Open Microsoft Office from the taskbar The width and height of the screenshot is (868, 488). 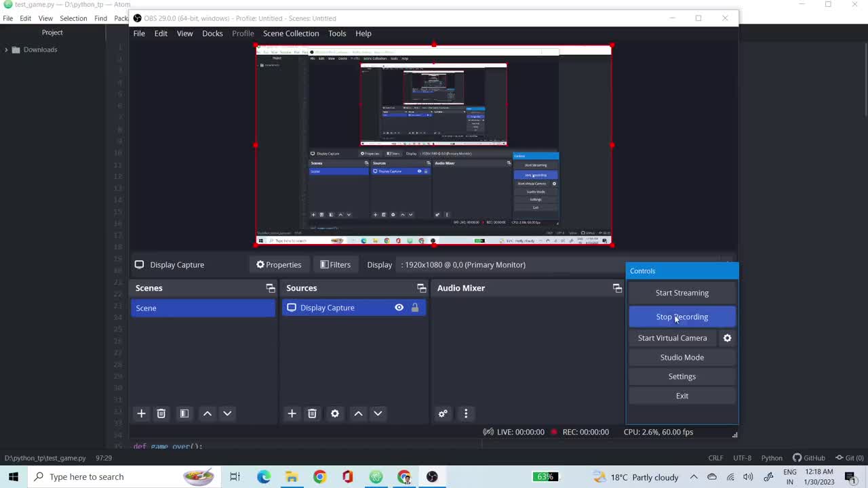coord(347,476)
